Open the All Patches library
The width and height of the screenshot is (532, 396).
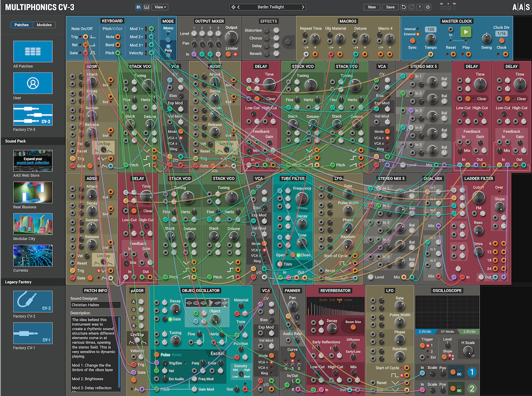click(x=33, y=51)
